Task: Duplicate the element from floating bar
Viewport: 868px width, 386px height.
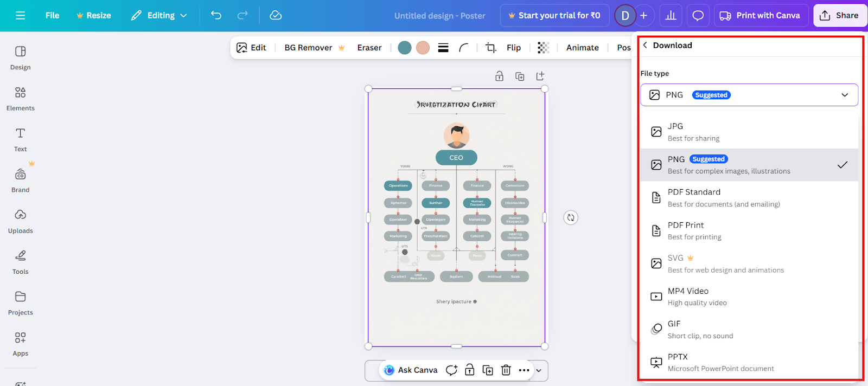Action: pyautogui.click(x=488, y=370)
